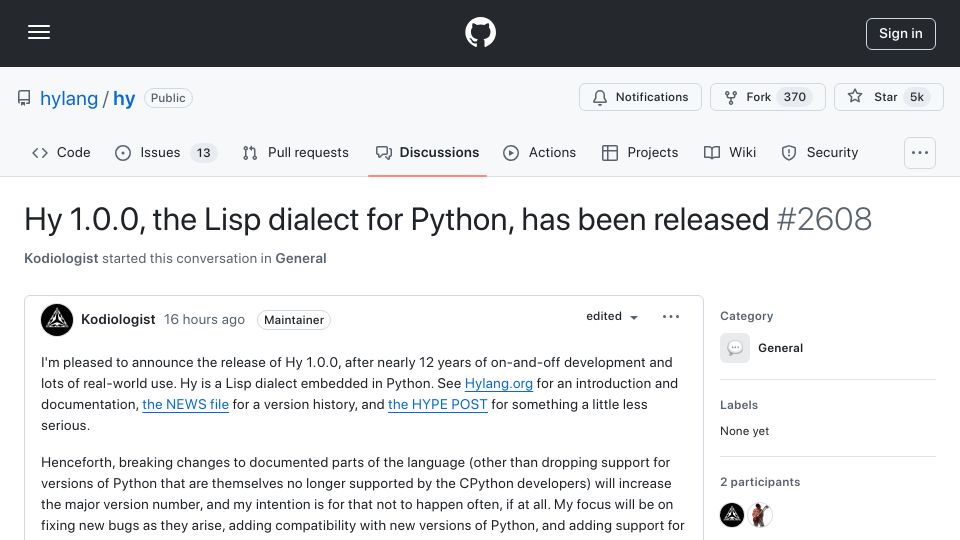This screenshot has height=540, width=960.
Task: Expand the edited history dropdown
Action: coord(612,317)
